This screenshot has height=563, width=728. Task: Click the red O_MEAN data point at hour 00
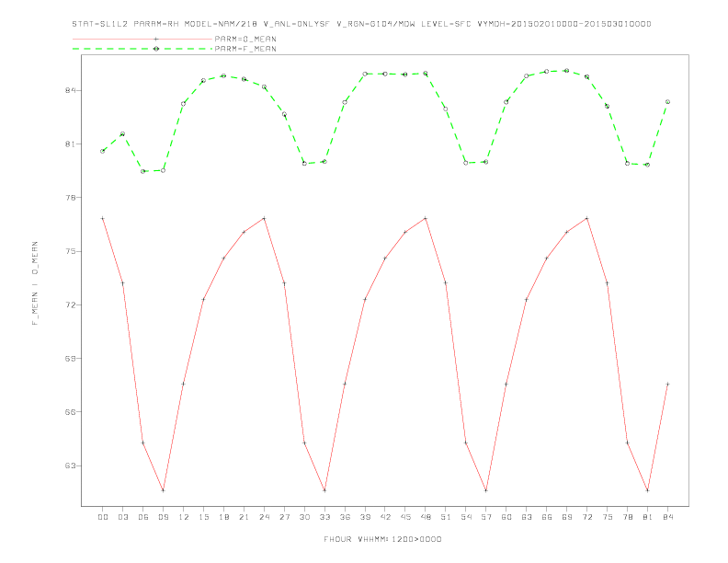click(103, 218)
